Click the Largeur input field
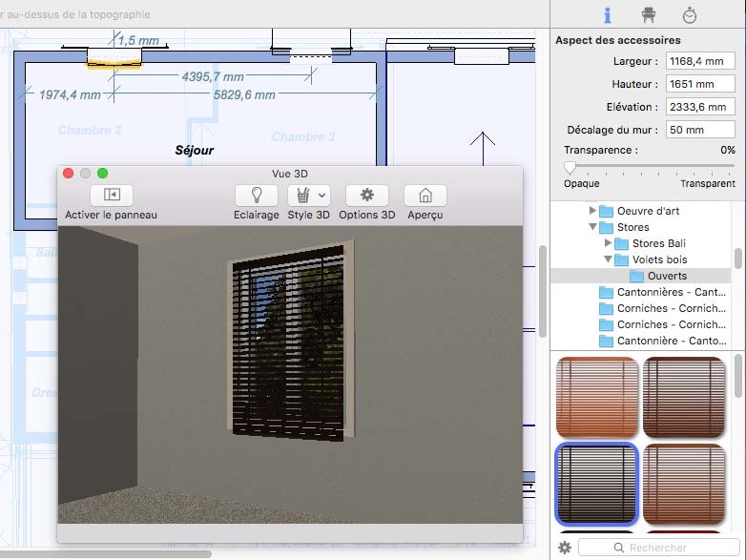 (699, 61)
